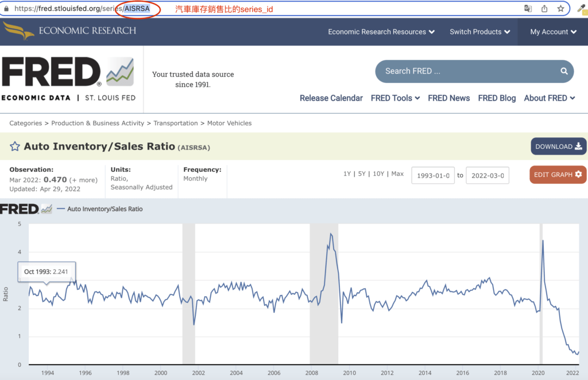Expand Economic Research Resources menu
This screenshot has width=588, height=380.
(x=381, y=32)
